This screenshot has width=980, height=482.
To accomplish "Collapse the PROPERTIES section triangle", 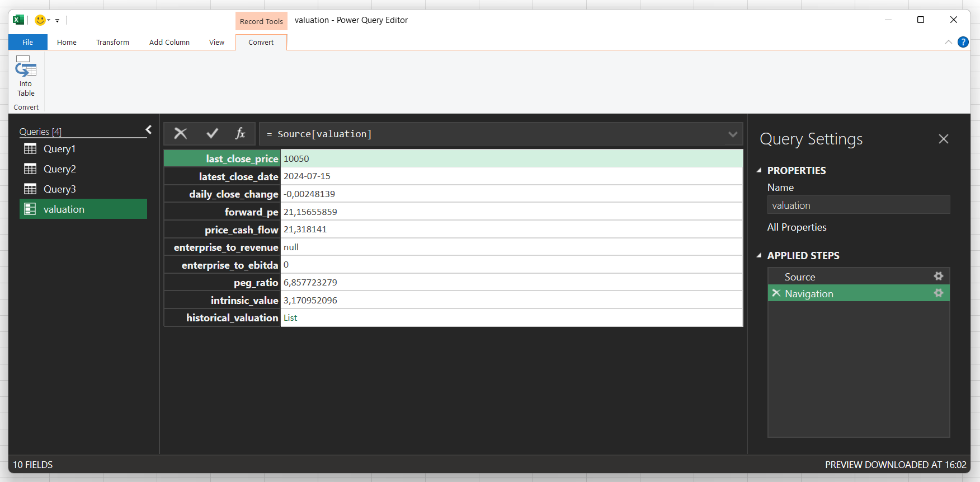I will pos(759,170).
